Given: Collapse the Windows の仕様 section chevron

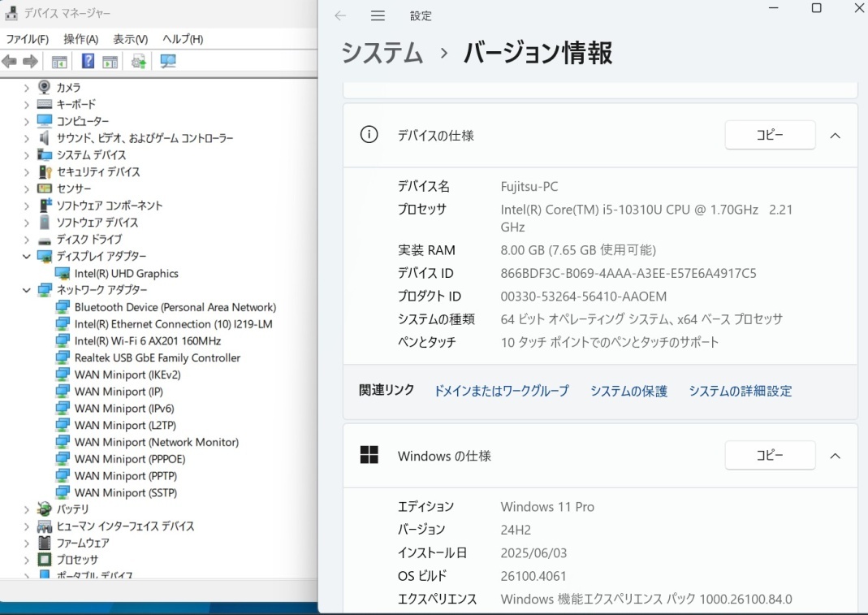Looking at the screenshot, I should 836,456.
